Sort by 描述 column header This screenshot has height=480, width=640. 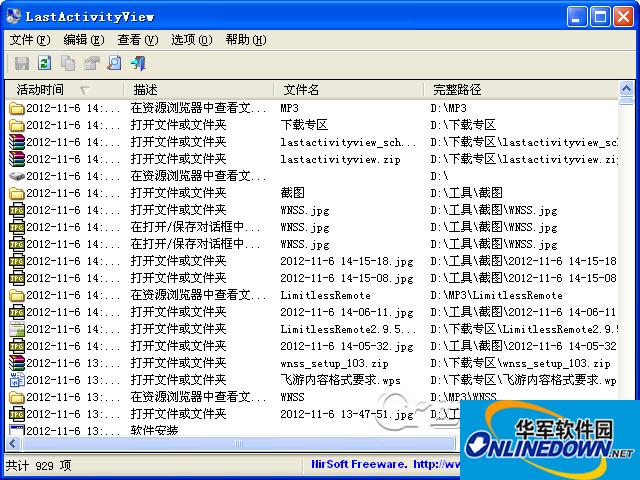click(145, 90)
